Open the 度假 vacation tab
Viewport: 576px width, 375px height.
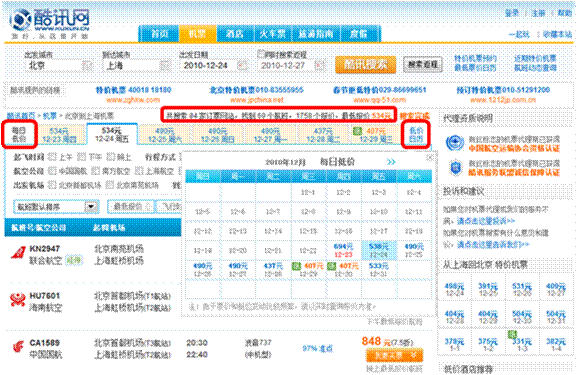coord(359,34)
